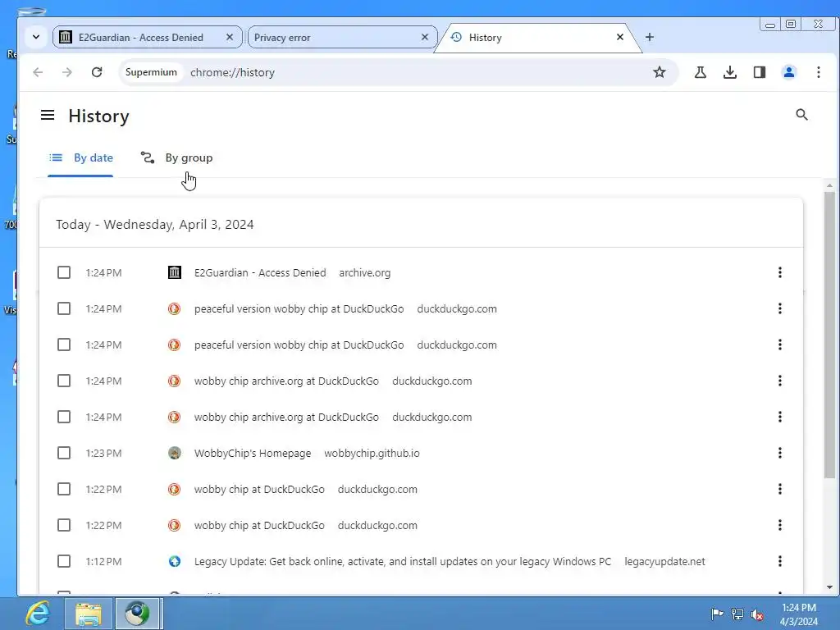Go back with the back arrow
This screenshot has width=840, height=630.
pos(38,72)
